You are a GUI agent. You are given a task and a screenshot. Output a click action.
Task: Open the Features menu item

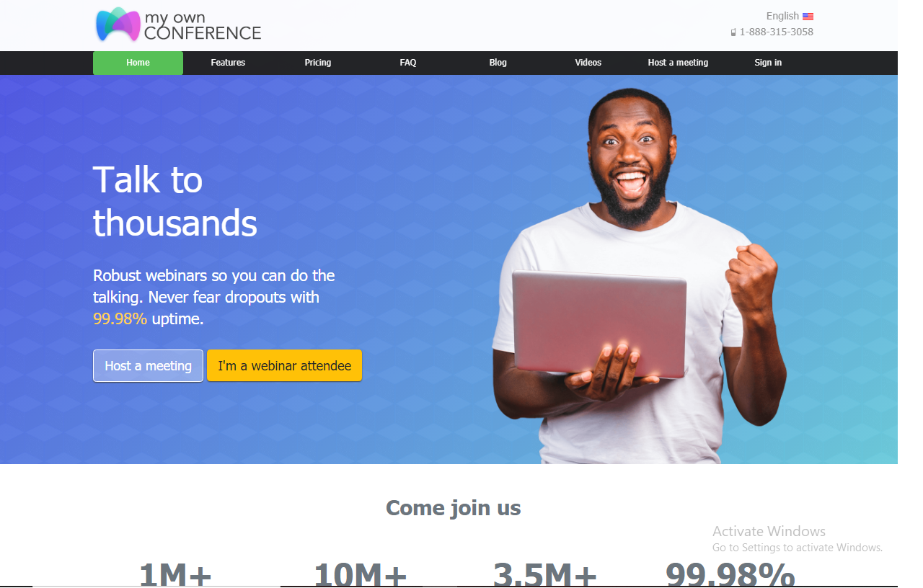228,63
